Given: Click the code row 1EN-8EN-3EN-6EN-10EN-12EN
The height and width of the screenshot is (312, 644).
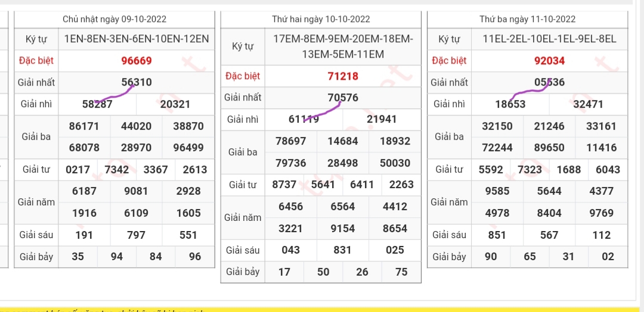Looking at the screenshot, I should (x=136, y=39).
